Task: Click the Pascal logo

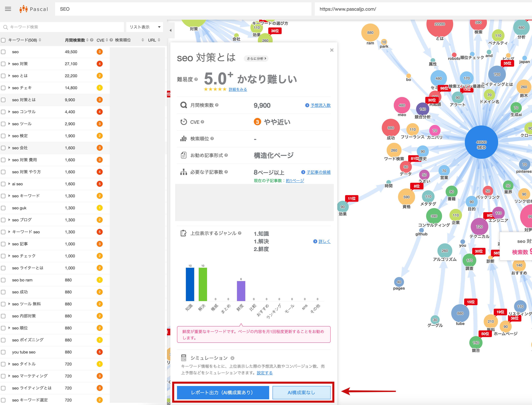Action: click(x=34, y=9)
